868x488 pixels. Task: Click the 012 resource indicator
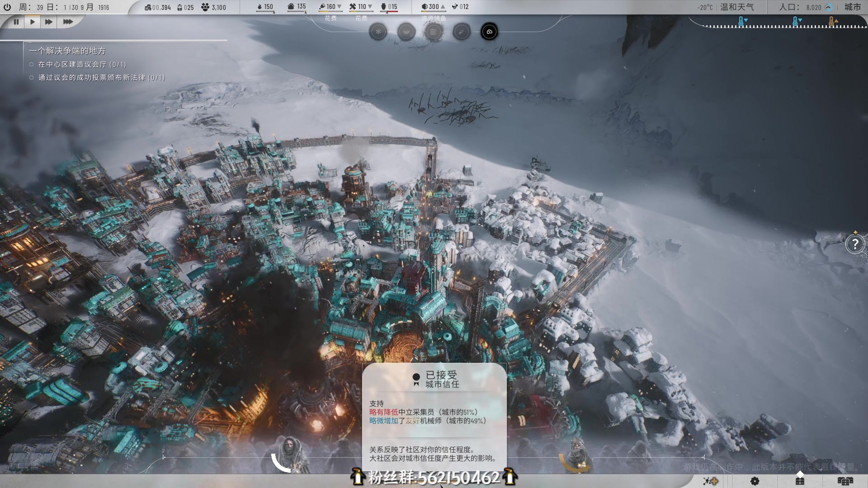tap(460, 7)
